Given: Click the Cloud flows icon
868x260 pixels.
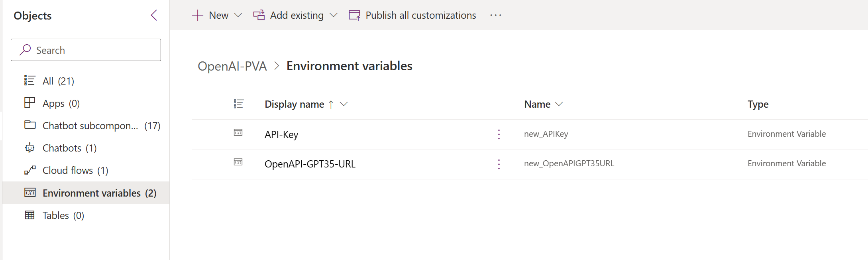Looking at the screenshot, I should [30, 170].
